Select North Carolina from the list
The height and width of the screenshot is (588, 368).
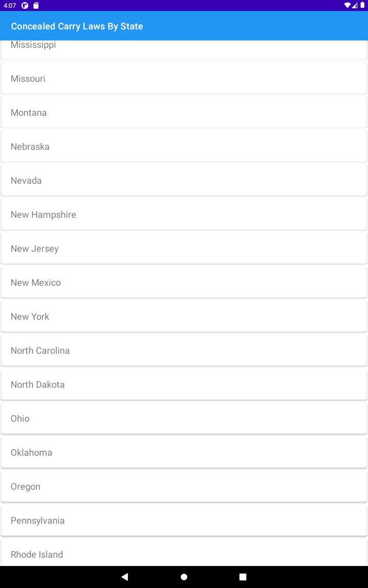pos(184,350)
